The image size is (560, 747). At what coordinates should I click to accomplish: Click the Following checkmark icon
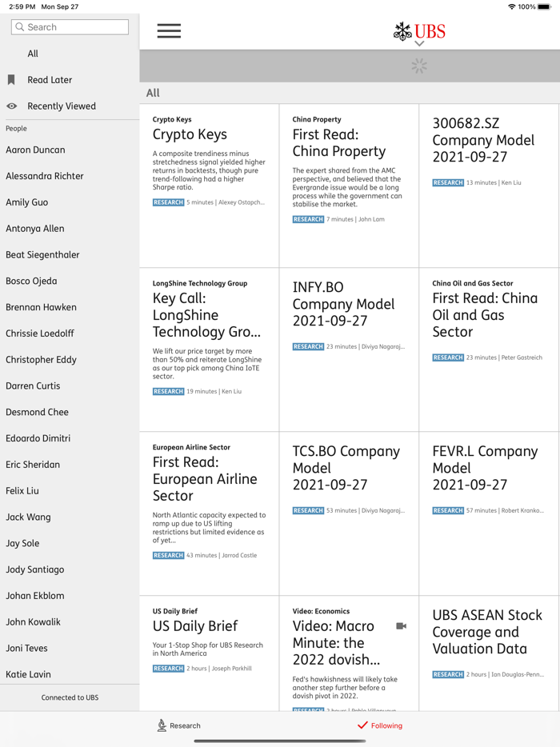click(x=362, y=725)
